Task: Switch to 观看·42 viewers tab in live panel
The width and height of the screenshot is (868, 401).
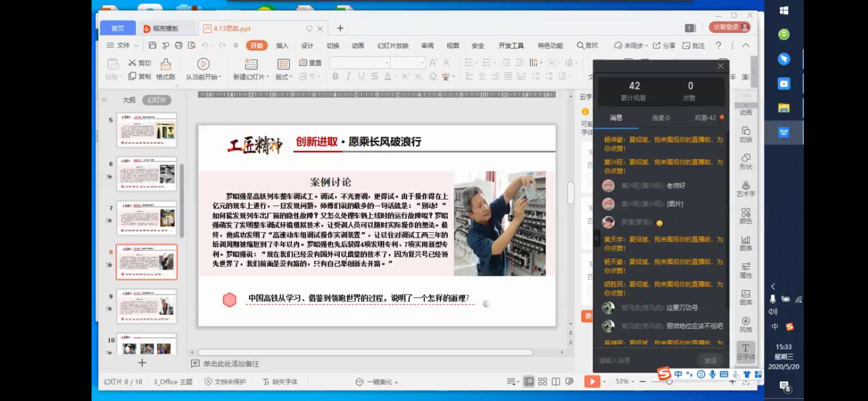Action: pyautogui.click(x=705, y=118)
